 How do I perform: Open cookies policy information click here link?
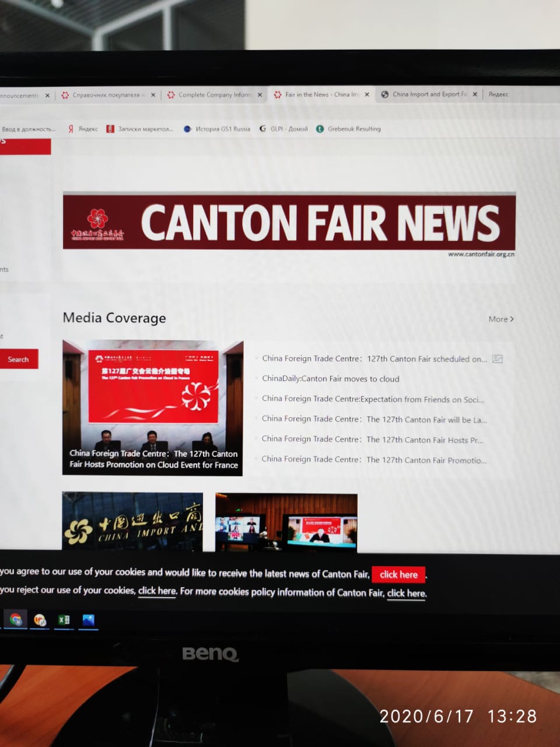click(407, 594)
